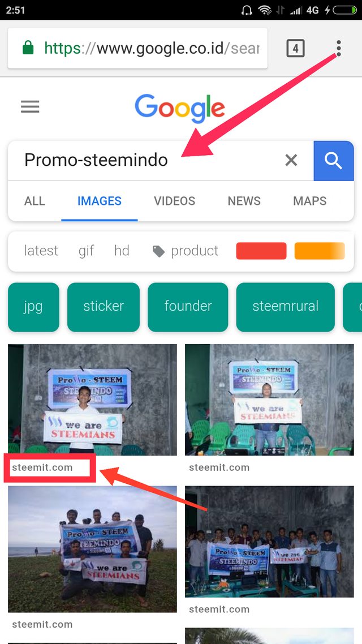The height and width of the screenshot is (644, 362).
Task: Select the sticker suggestion chip
Action: (x=104, y=307)
